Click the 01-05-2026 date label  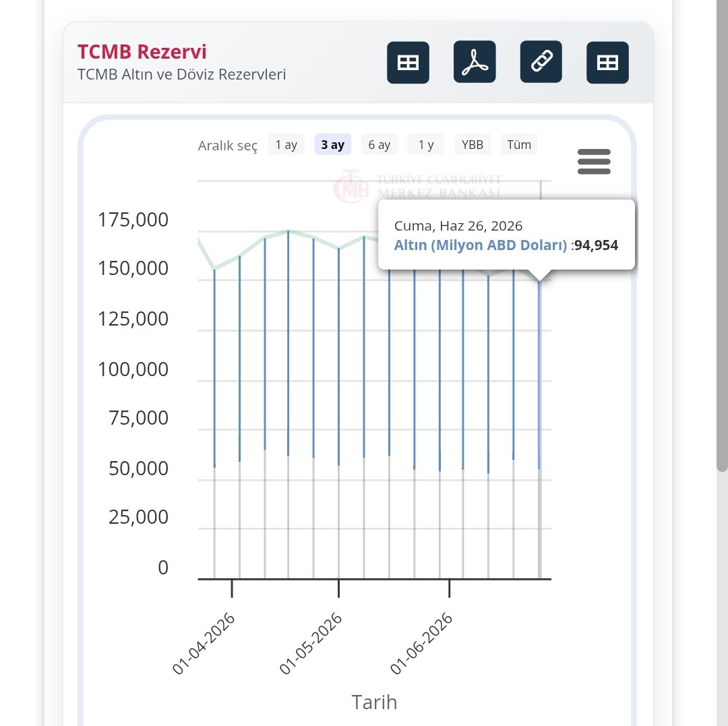311,643
